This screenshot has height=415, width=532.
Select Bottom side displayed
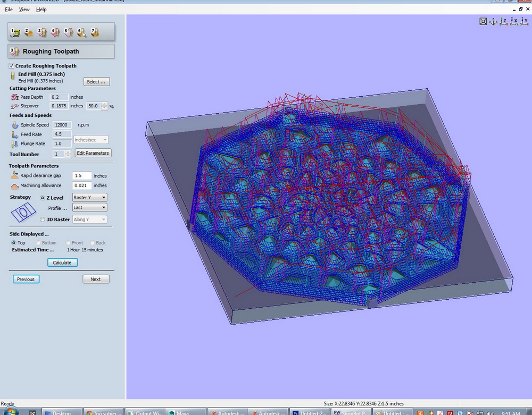point(38,242)
